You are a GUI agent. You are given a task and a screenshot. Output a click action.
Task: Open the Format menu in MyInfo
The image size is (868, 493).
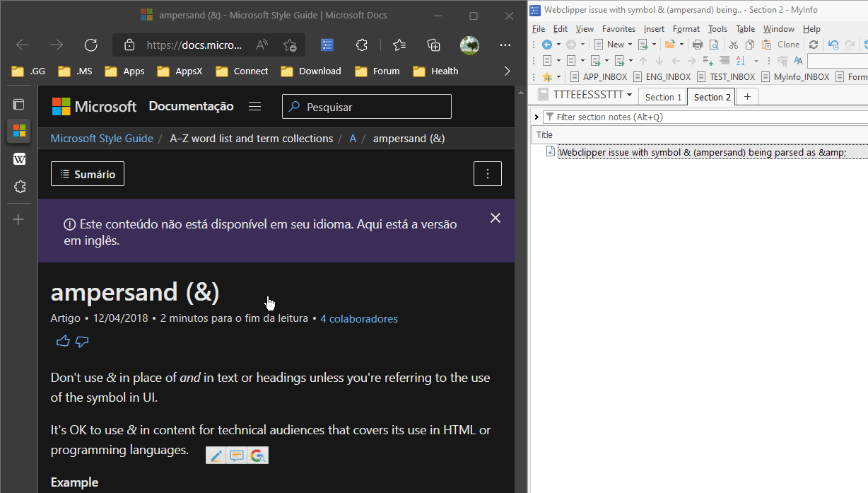coord(686,29)
